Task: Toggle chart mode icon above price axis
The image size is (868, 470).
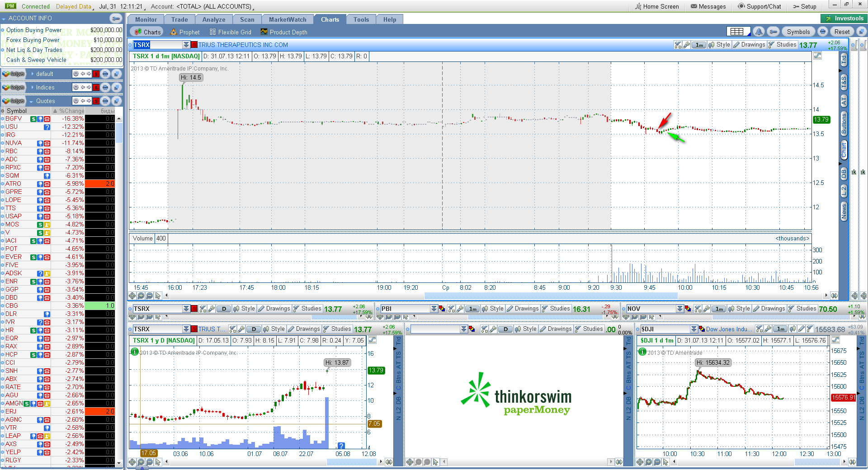Action: coord(817,56)
